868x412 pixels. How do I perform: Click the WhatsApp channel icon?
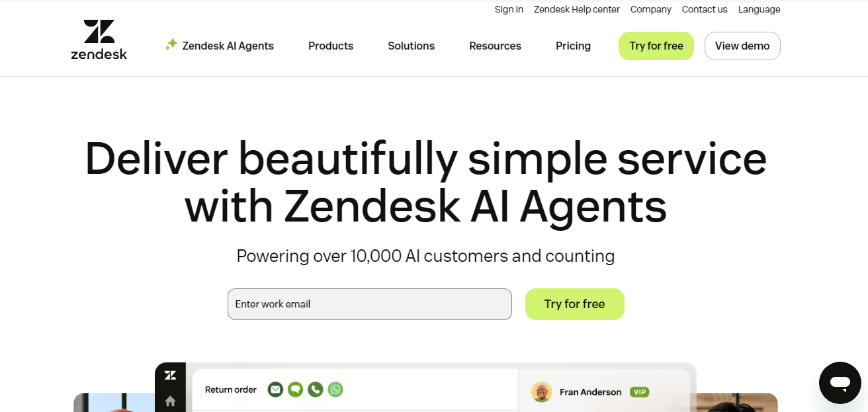tap(336, 390)
